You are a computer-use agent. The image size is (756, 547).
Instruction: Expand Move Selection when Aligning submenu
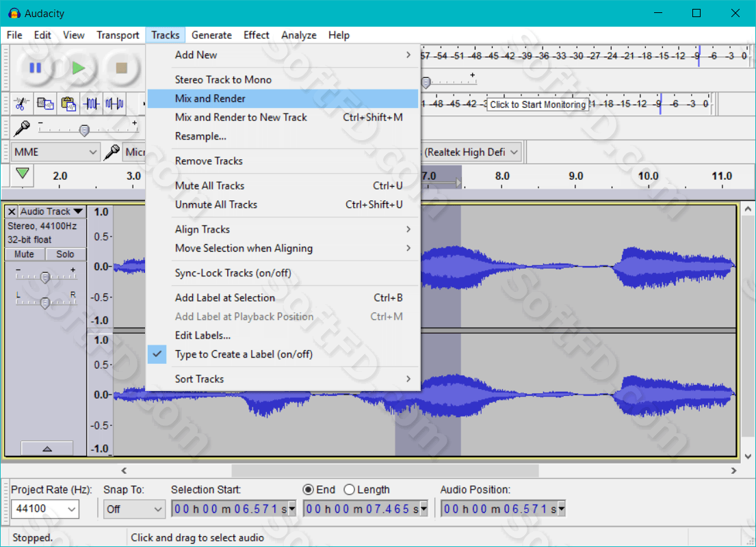[x=283, y=248]
